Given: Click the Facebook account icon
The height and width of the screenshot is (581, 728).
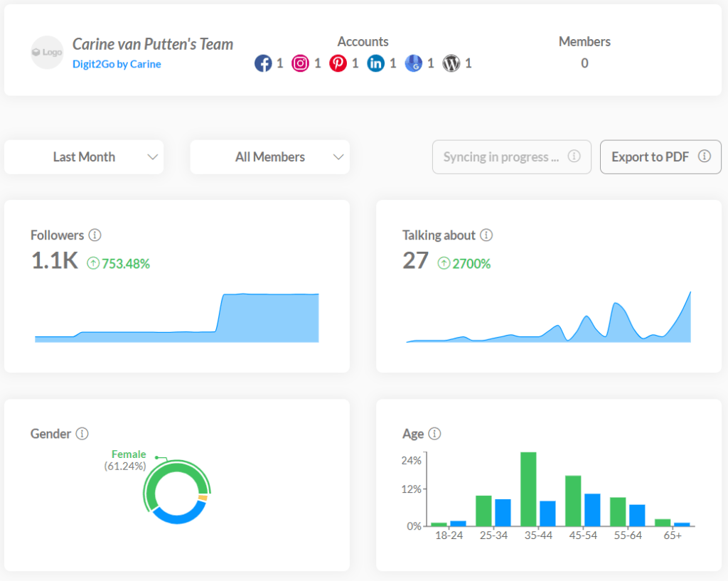Looking at the screenshot, I should coord(262,63).
